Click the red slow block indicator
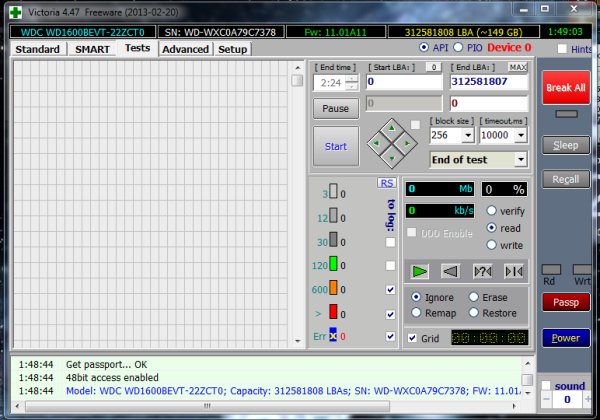The height and width of the screenshot is (420, 600). (333, 312)
